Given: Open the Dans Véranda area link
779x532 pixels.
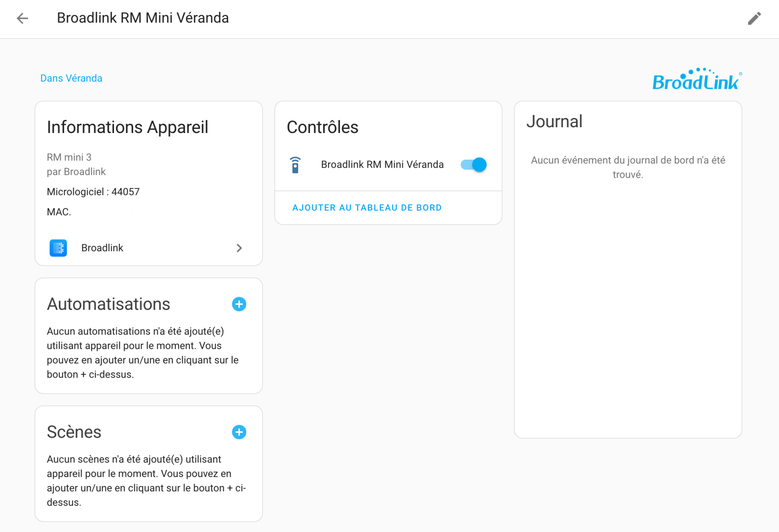Looking at the screenshot, I should (x=71, y=78).
